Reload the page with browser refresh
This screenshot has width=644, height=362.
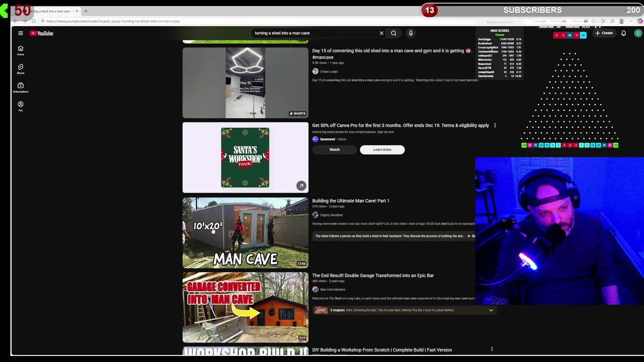(34, 21)
